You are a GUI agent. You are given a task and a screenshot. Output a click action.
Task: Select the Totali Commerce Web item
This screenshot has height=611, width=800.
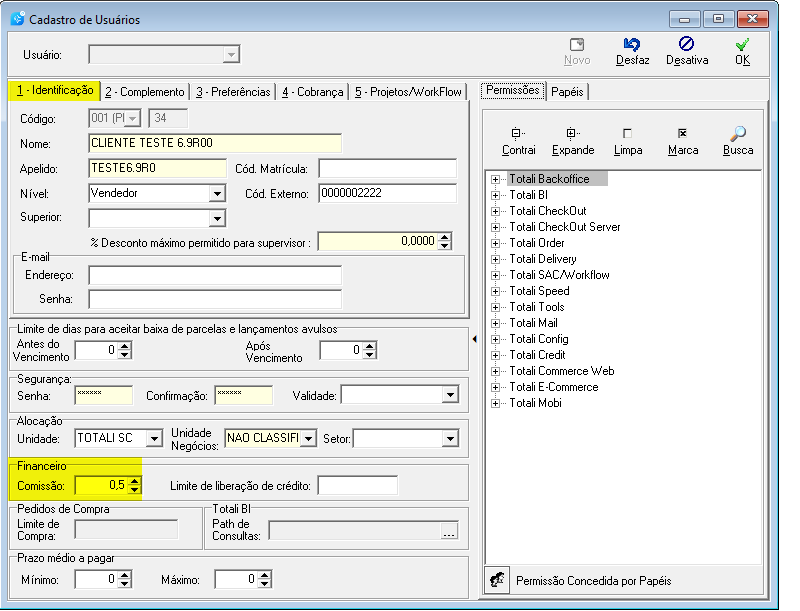click(562, 371)
